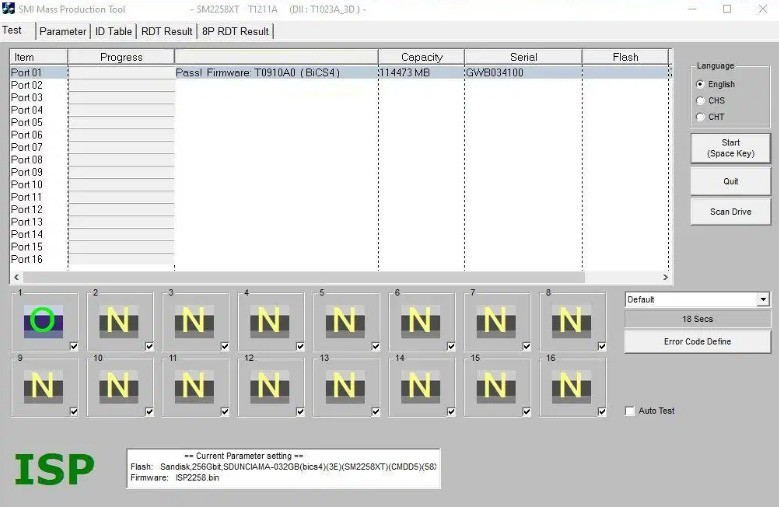Click port 11 N status icon
The width and height of the screenshot is (779, 507).
194,387
